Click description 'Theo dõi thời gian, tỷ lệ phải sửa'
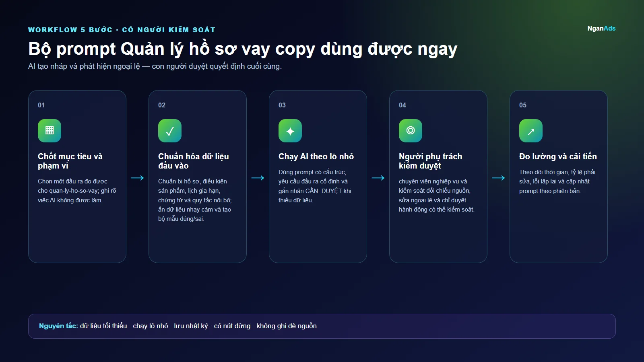 557,181
